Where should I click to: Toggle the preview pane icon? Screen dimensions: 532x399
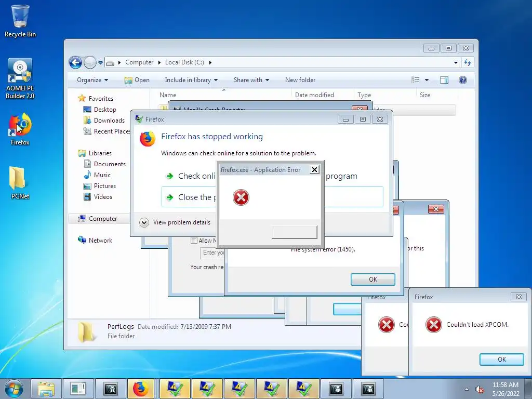pos(444,80)
